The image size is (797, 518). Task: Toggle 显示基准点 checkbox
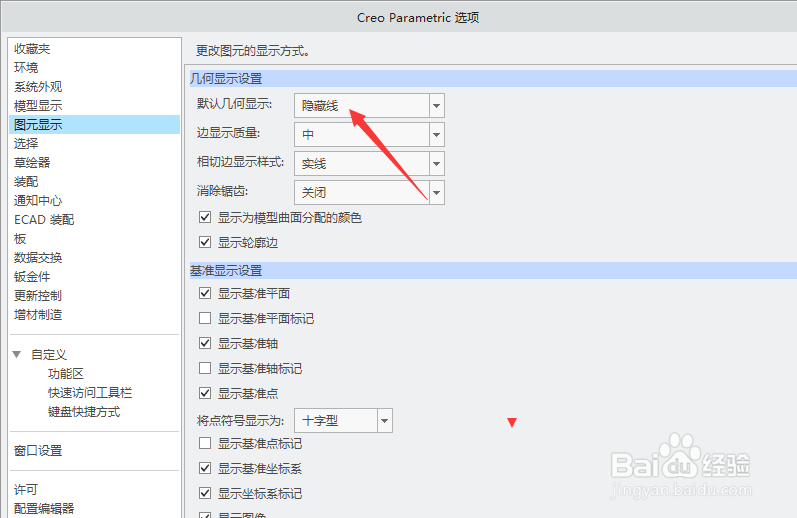[x=205, y=393]
